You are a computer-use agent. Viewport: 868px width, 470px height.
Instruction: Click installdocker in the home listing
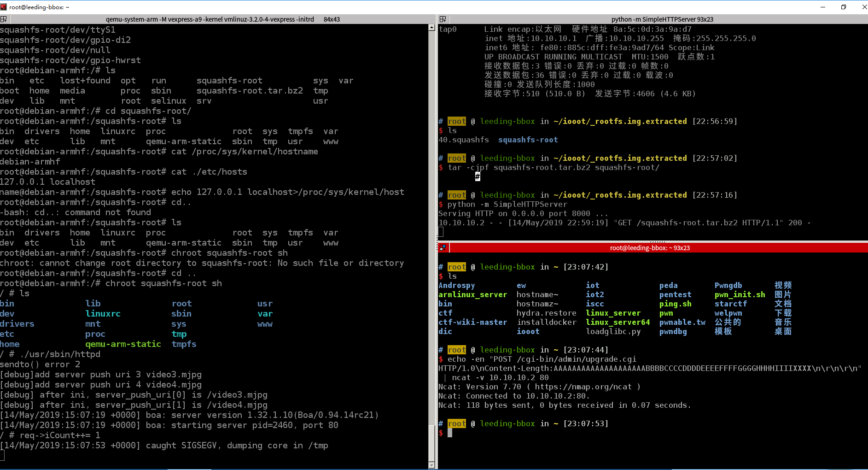coord(547,322)
